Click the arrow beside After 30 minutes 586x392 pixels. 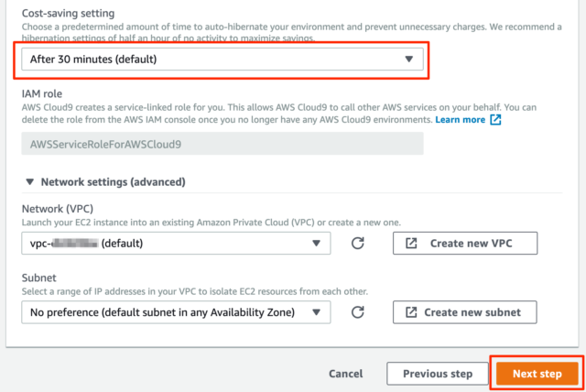tap(409, 59)
